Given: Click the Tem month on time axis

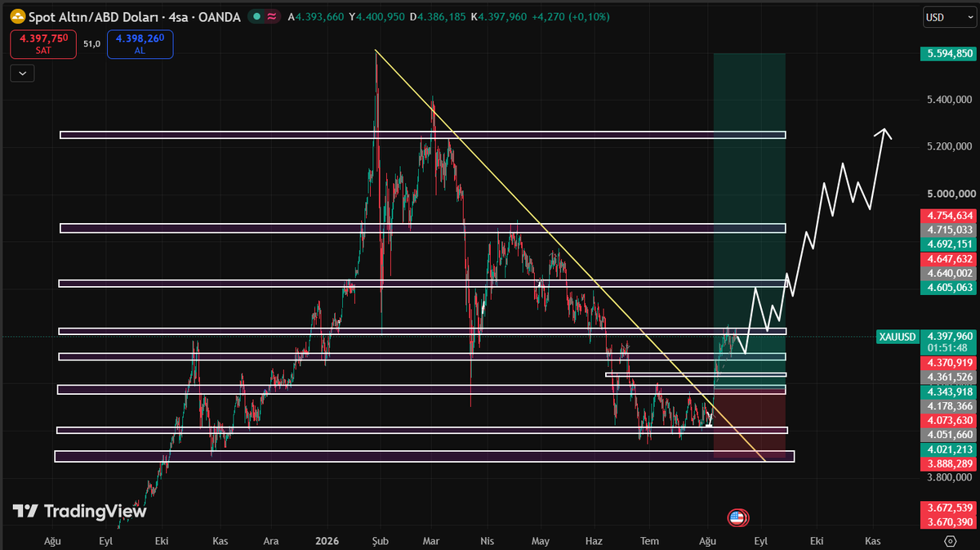Looking at the screenshot, I should (649, 541).
